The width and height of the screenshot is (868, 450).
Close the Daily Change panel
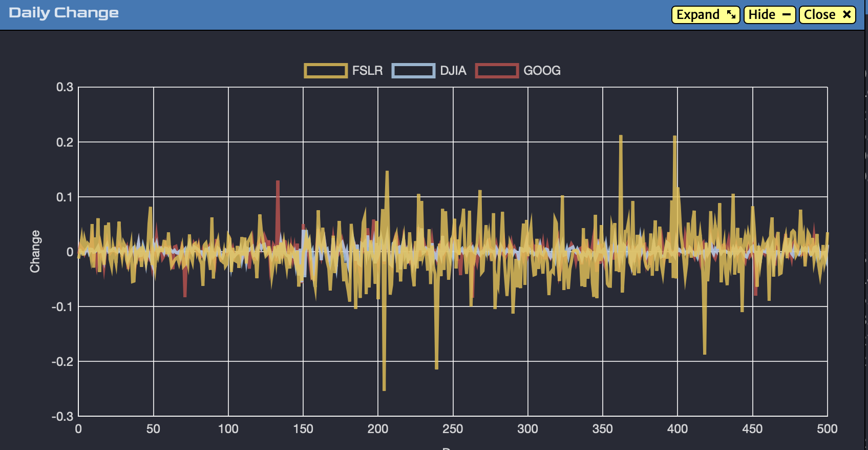click(x=828, y=15)
